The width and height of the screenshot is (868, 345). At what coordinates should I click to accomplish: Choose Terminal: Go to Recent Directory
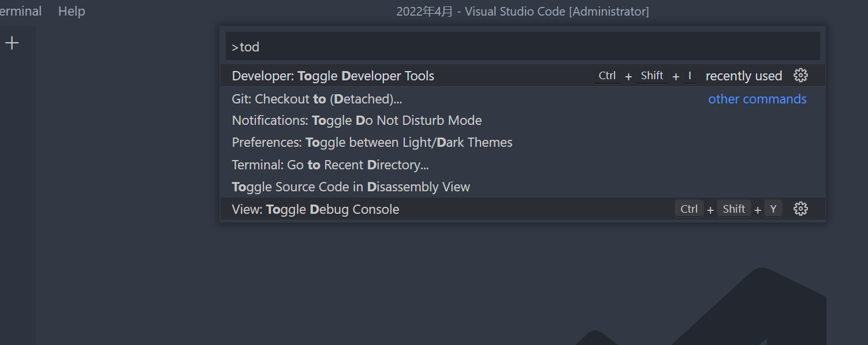coord(329,165)
